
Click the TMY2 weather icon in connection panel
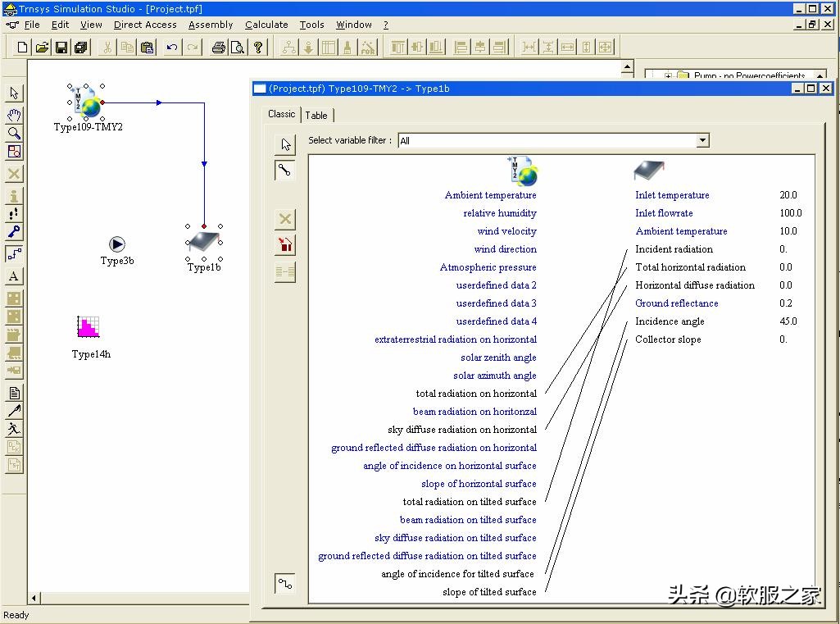(x=522, y=171)
